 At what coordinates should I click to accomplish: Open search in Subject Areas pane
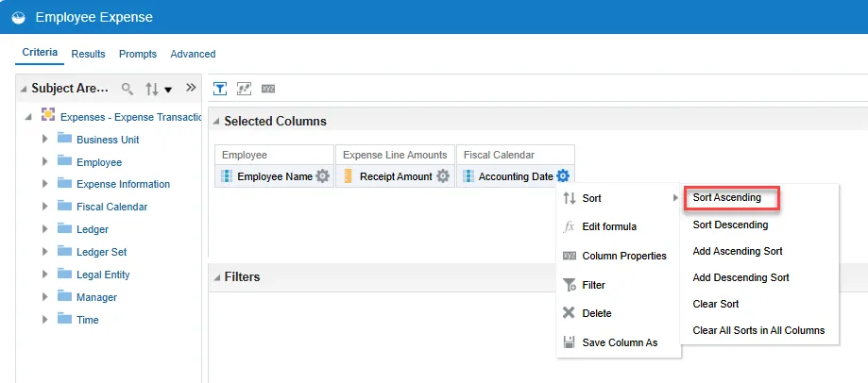click(x=128, y=89)
